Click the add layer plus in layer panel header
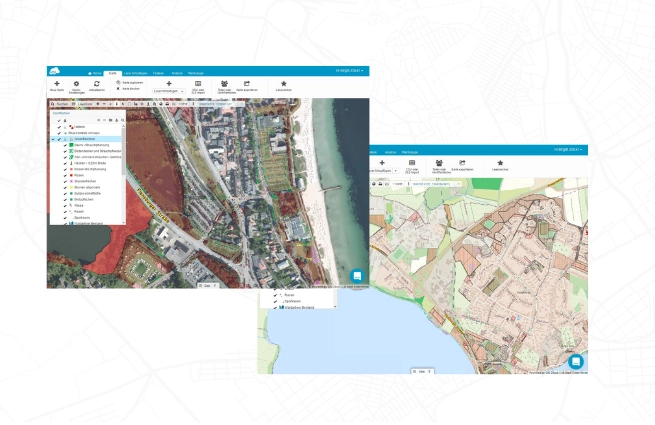This screenshot has height=425, width=655. (99, 120)
